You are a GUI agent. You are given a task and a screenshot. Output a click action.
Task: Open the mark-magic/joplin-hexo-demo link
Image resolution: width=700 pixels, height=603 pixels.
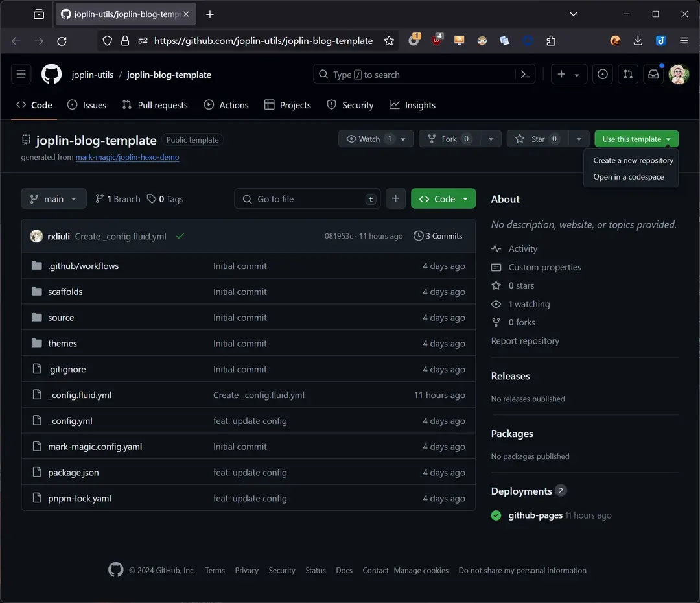click(x=127, y=157)
